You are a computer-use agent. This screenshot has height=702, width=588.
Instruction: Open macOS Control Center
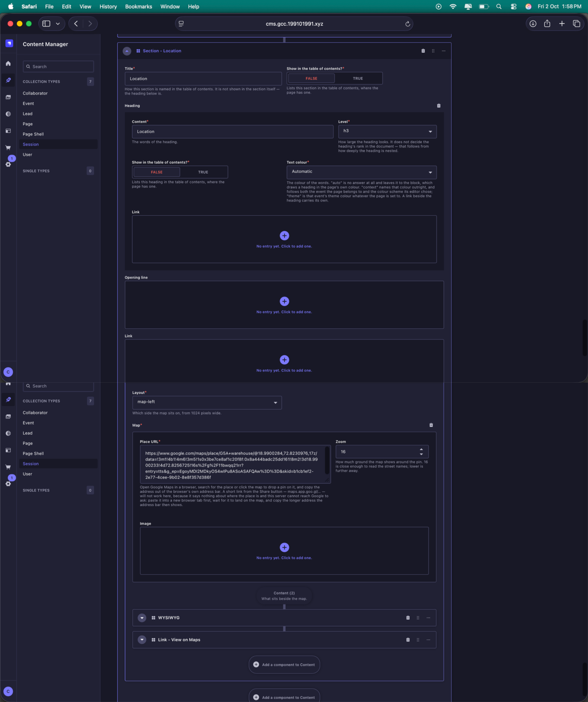tap(514, 6)
